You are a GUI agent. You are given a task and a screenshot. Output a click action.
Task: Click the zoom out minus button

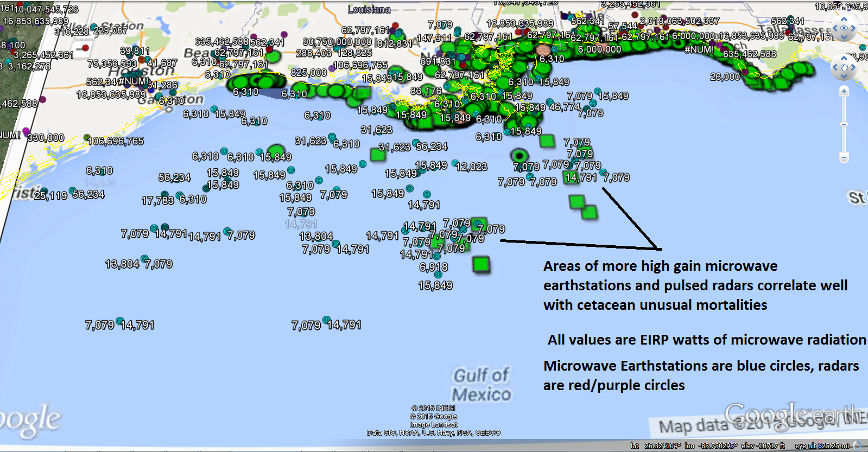844,157
